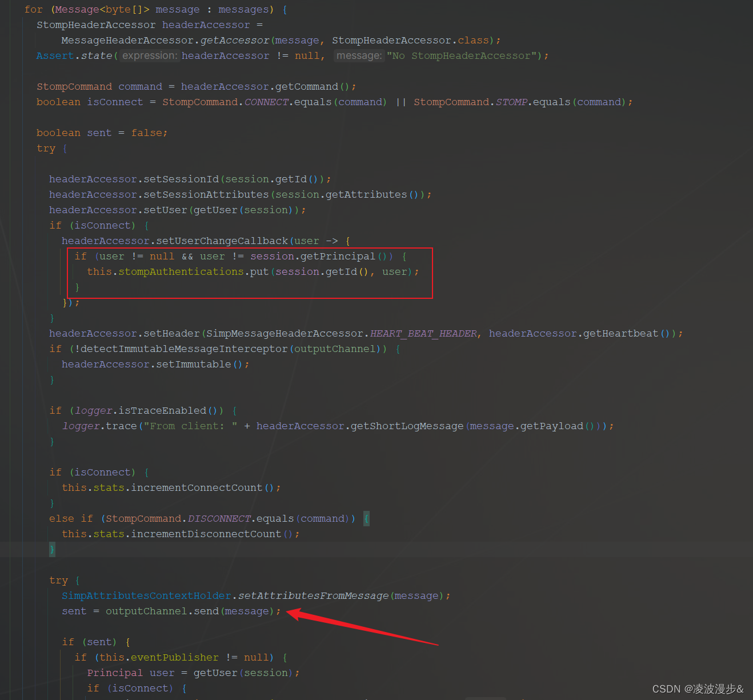The width and height of the screenshot is (753, 700).
Task: Click the Assert.state method call
Action: (x=74, y=55)
